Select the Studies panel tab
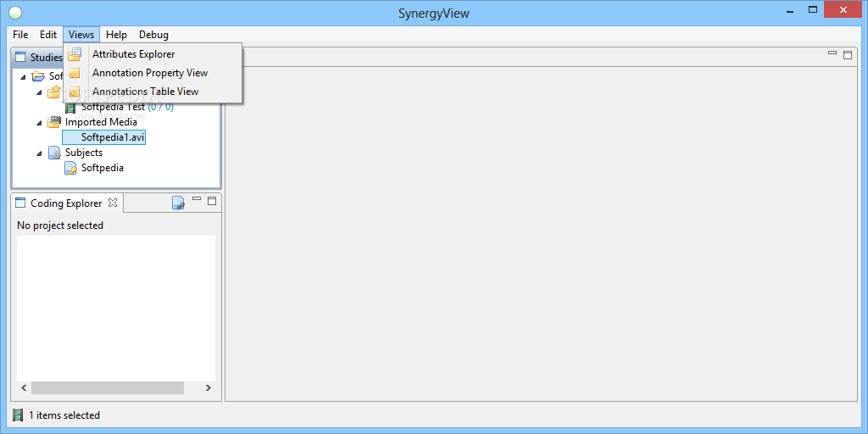The height and width of the screenshot is (434, 868). pyautogui.click(x=37, y=57)
